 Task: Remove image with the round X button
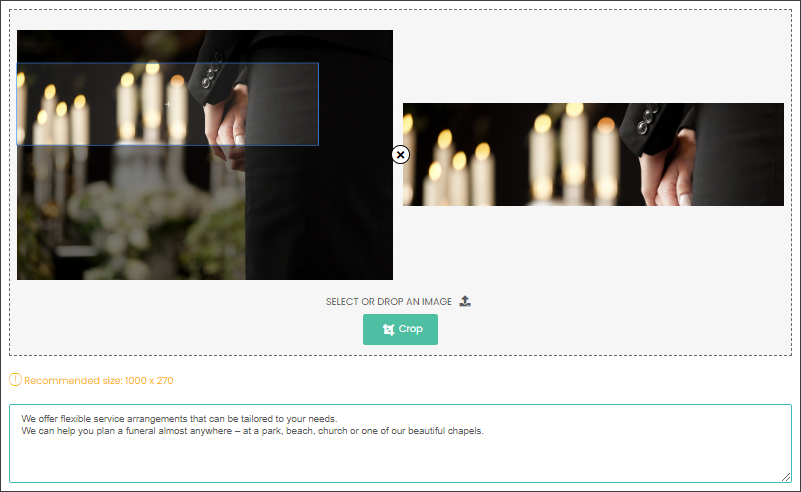click(x=400, y=154)
